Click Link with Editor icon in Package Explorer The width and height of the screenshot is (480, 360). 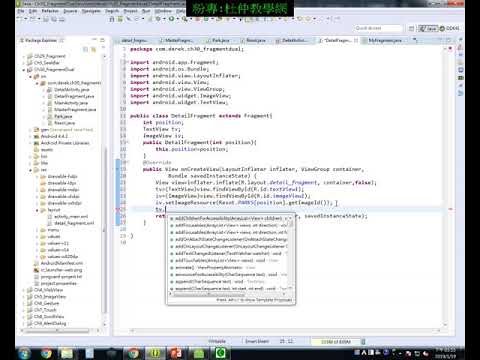(x=93, y=49)
